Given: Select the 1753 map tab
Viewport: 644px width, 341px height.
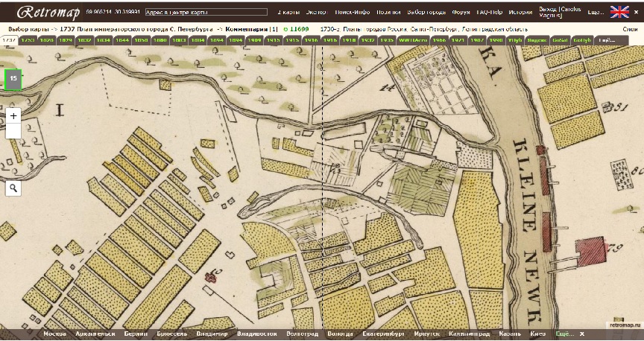Looking at the screenshot, I should click(28, 40).
